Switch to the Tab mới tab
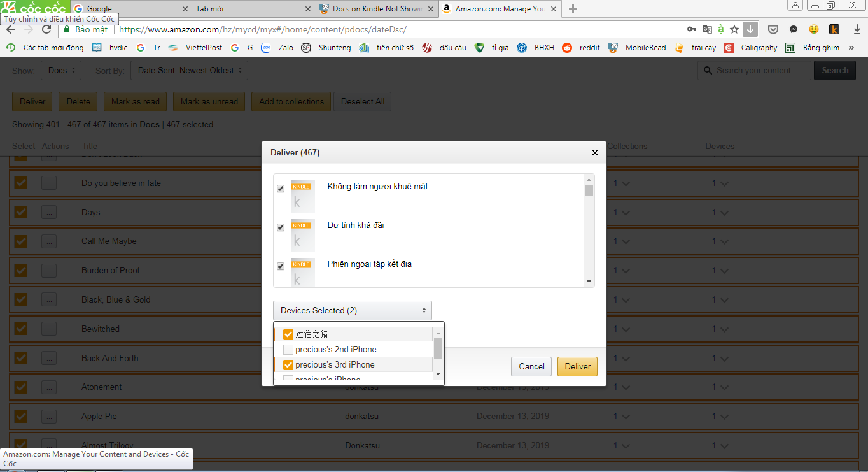 253,9
